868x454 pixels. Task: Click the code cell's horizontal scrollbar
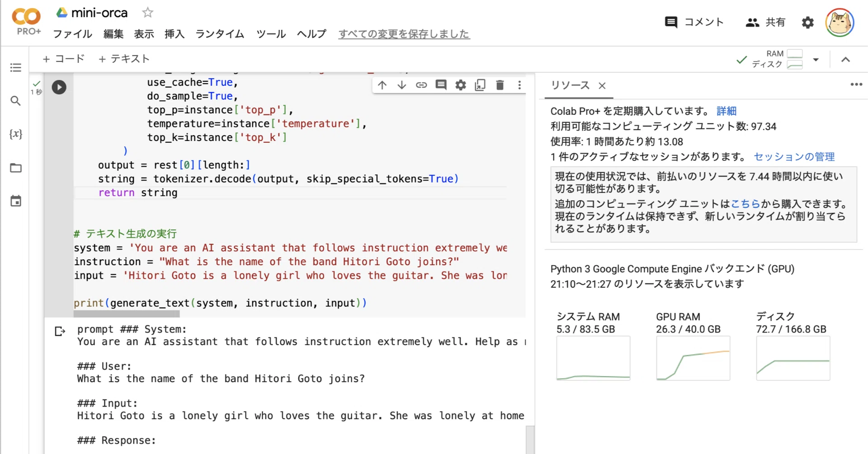pos(127,314)
